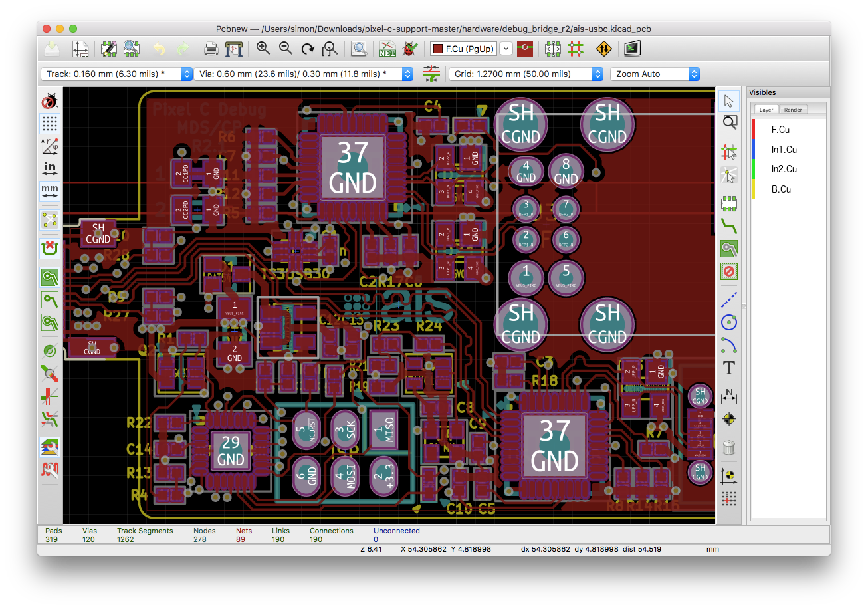868x609 pixels.
Task: Run the design rules check ladybug icon
Action: (411, 49)
